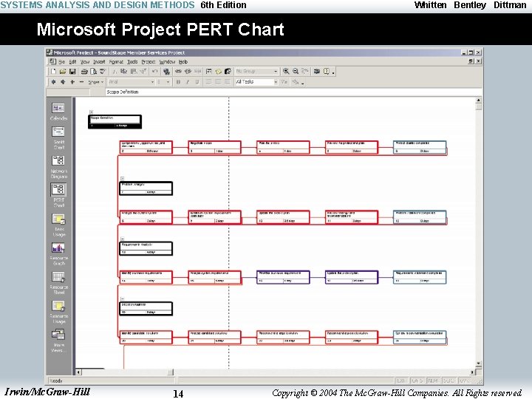Image resolution: width=532 pixels, height=399 pixels.
Task: Open the Project menu
Action: tap(149, 62)
